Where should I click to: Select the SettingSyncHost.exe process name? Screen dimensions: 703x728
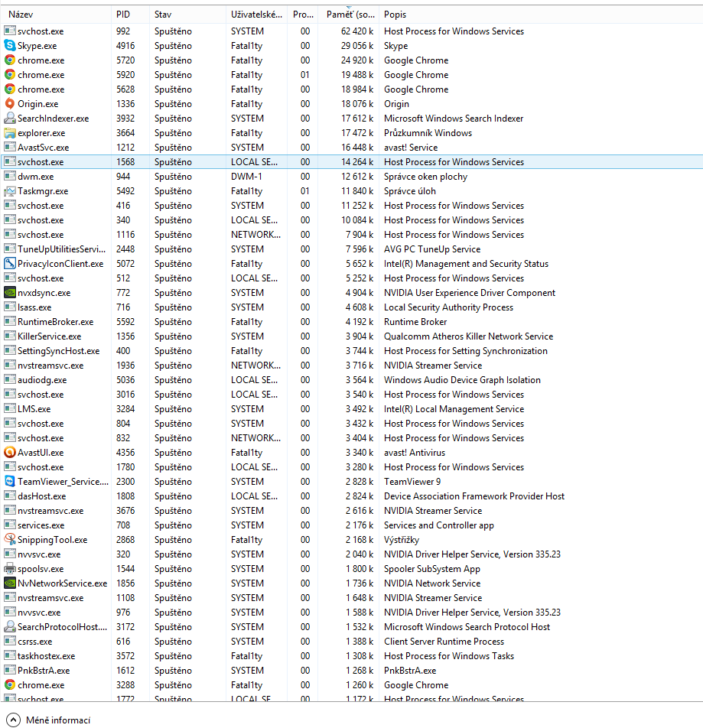(58, 350)
